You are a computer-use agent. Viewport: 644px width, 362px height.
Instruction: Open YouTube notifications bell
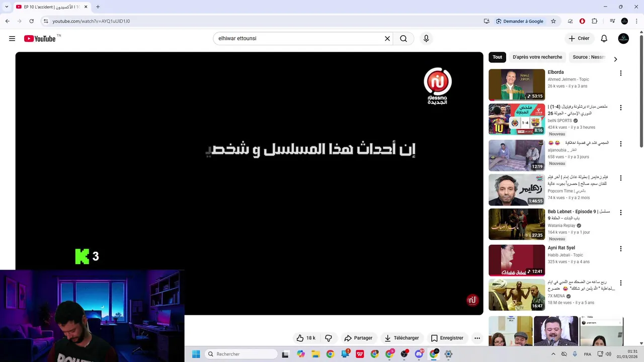pyautogui.click(x=604, y=39)
